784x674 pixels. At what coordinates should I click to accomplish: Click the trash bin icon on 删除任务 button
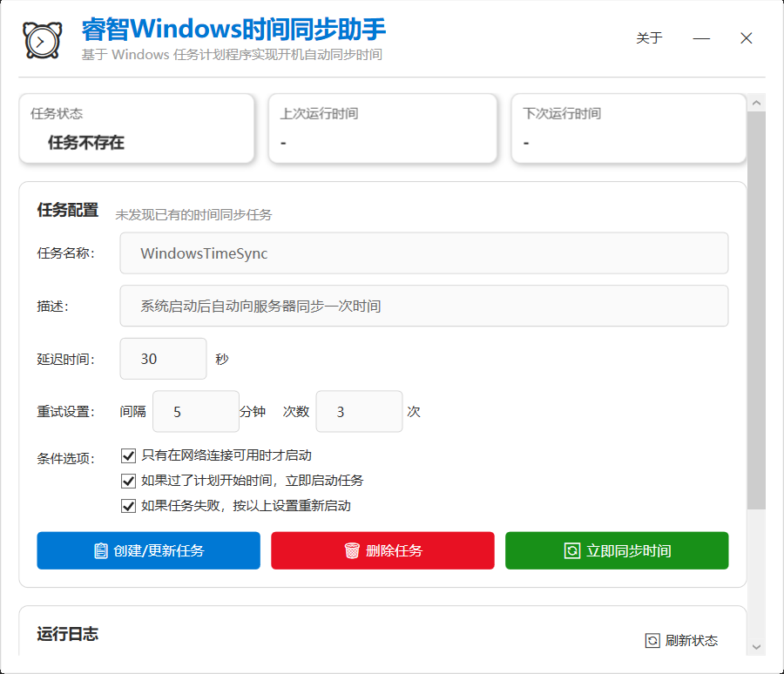pos(352,550)
